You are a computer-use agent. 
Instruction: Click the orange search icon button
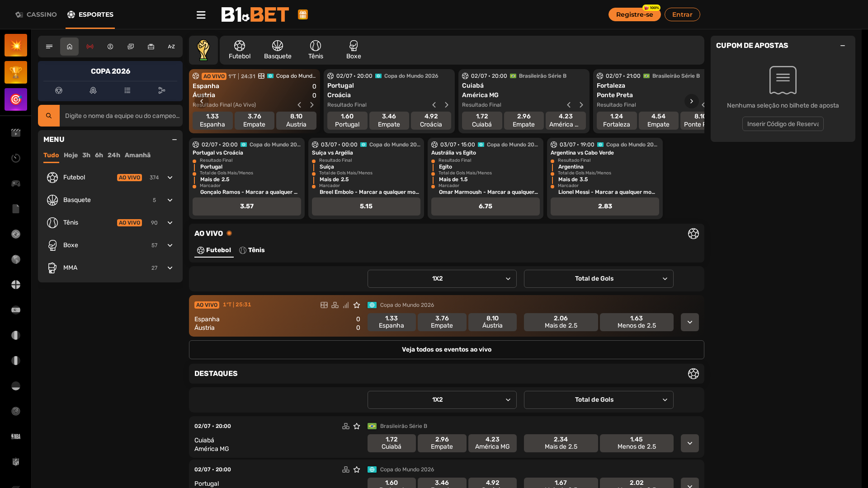(x=49, y=116)
